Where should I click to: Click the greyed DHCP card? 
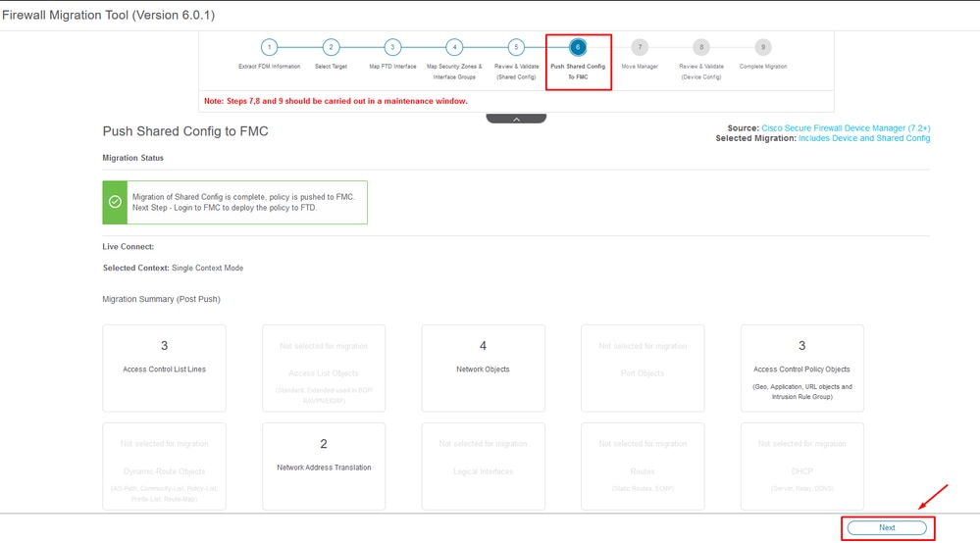coord(801,467)
